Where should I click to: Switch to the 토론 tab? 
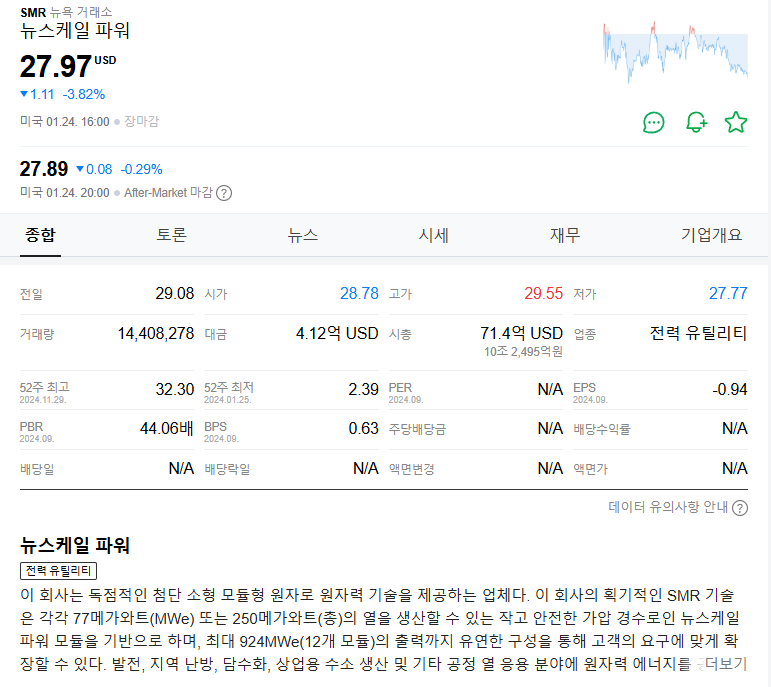[171, 235]
